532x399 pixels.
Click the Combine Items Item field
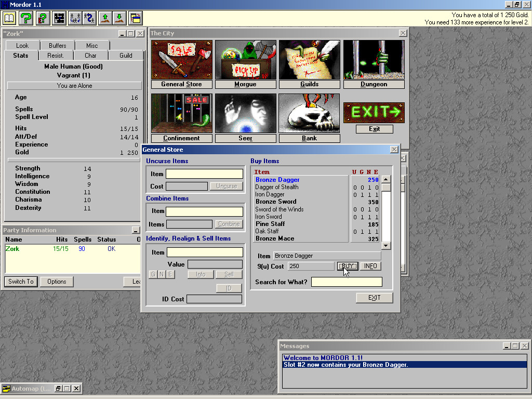(x=204, y=211)
